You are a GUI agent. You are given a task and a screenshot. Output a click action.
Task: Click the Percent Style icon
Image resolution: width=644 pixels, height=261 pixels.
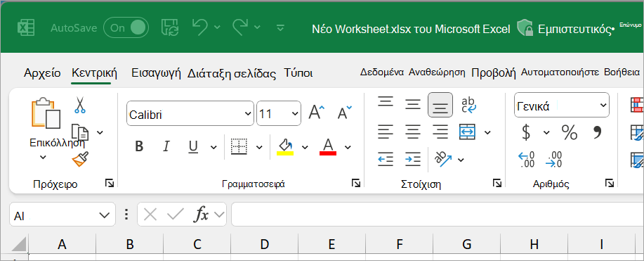pos(570,132)
